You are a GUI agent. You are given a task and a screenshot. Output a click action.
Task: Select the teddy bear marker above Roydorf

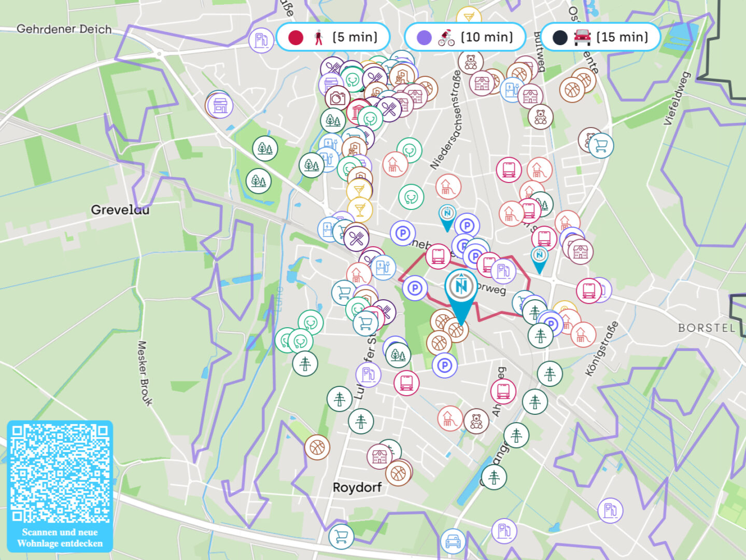(x=476, y=422)
